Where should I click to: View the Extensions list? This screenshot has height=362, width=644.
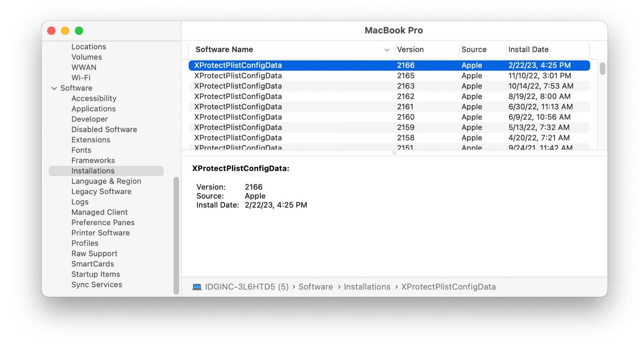tap(91, 140)
